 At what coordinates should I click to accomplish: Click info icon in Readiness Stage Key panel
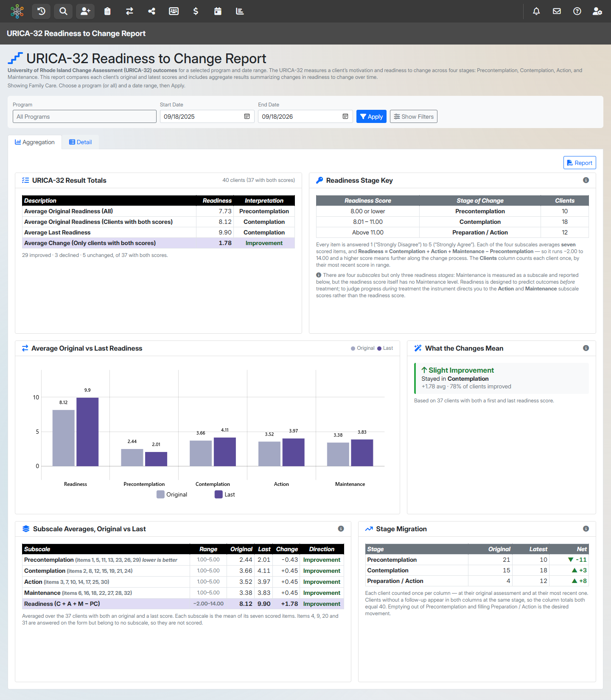pyautogui.click(x=586, y=180)
